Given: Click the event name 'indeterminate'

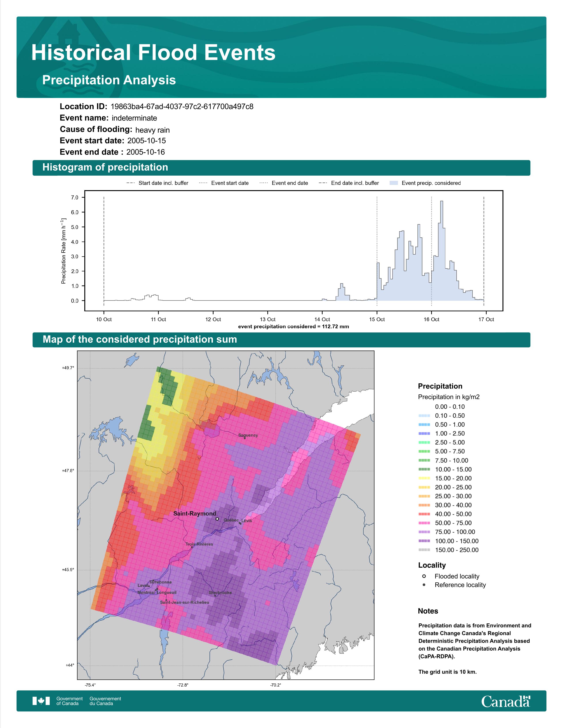Looking at the screenshot, I should (x=134, y=118).
